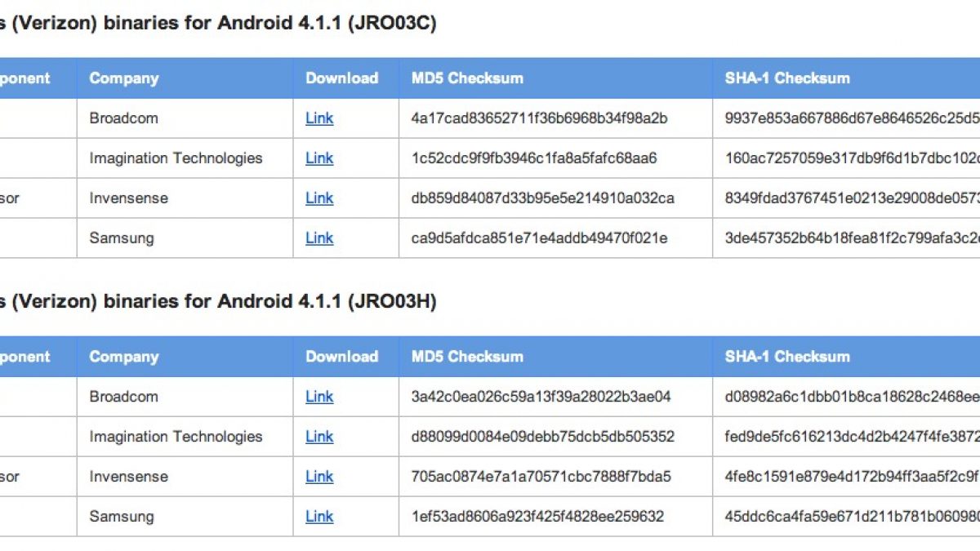The height and width of the screenshot is (551, 980).
Task: Click Download column header in JRO03H table
Action: [341, 357]
